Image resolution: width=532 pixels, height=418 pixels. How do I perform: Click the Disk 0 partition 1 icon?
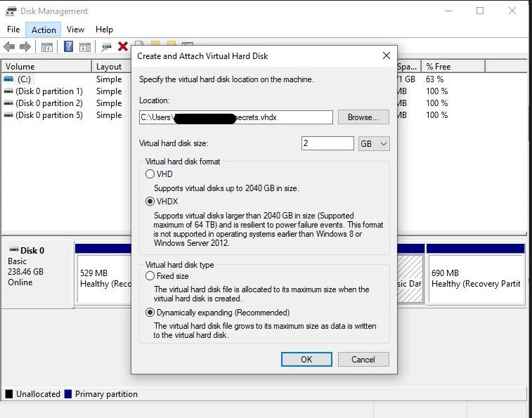tap(9, 91)
